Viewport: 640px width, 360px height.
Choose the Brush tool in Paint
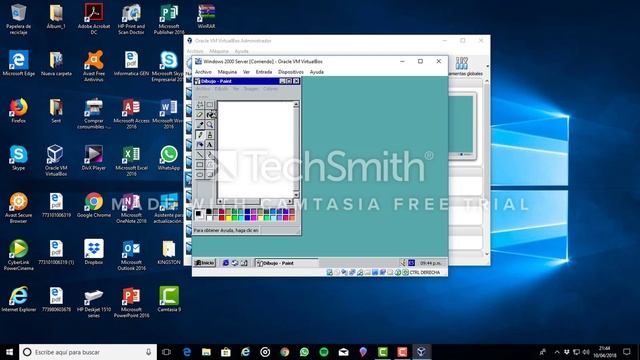tap(210, 135)
